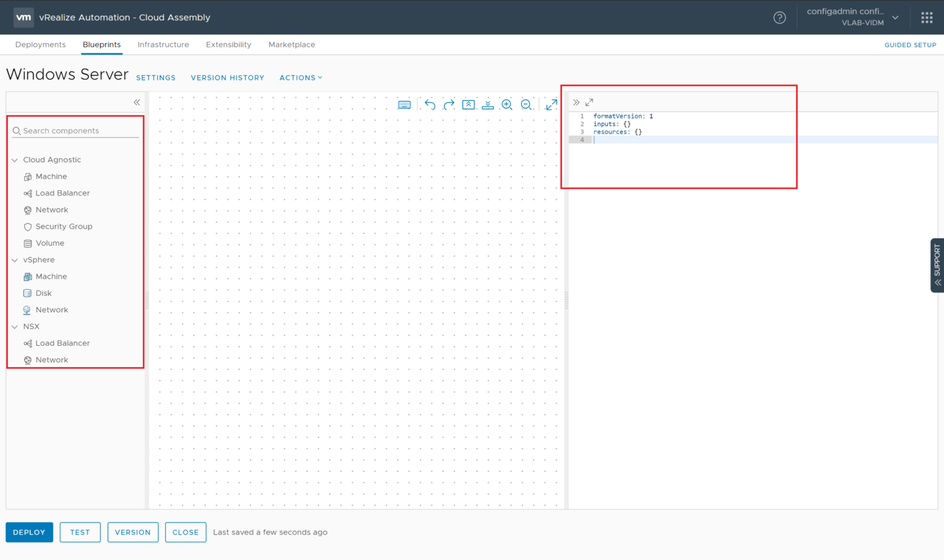Collapse the Cloud Agnostic component group
944x560 pixels.
pos(15,160)
